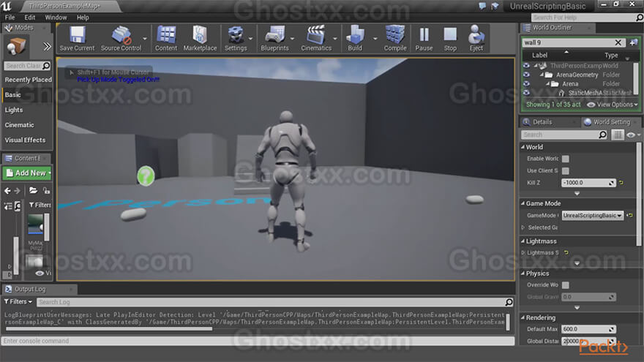Collapse the Physics section
This screenshot has height=362, width=644.
click(523, 274)
